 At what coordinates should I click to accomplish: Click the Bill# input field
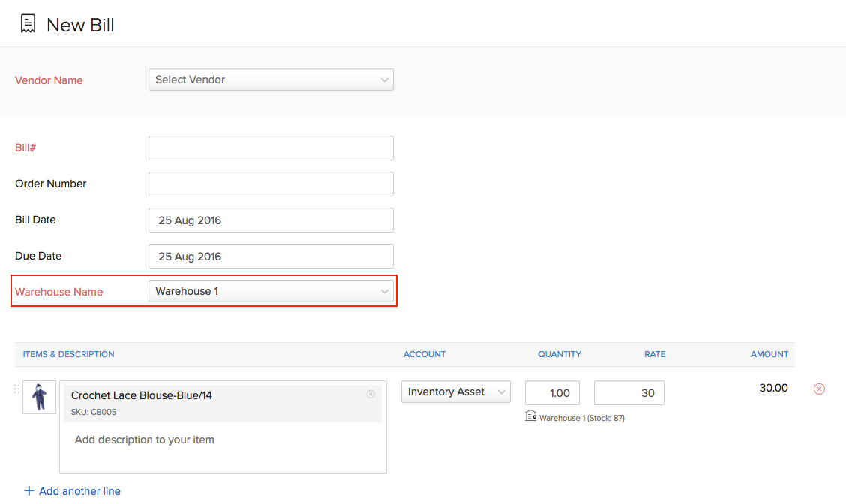click(x=271, y=148)
